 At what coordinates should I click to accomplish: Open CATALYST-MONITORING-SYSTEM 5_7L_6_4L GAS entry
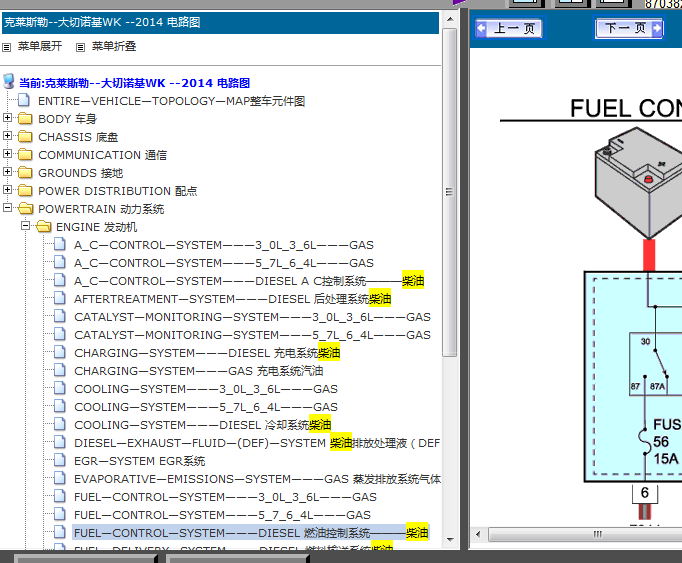click(252, 335)
